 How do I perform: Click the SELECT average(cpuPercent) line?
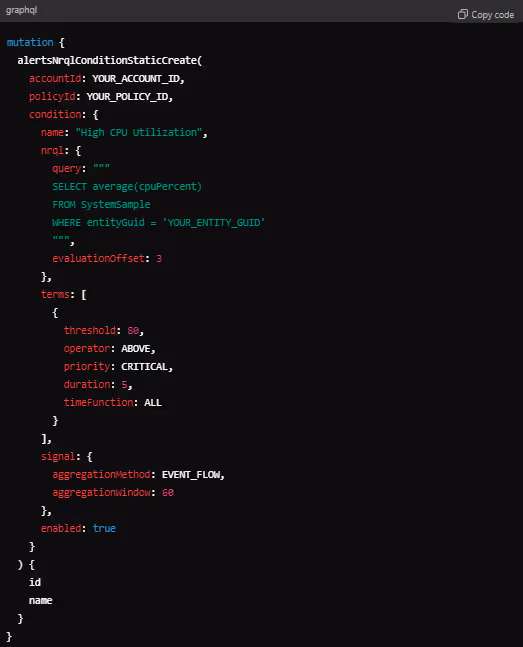pos(127,187)
